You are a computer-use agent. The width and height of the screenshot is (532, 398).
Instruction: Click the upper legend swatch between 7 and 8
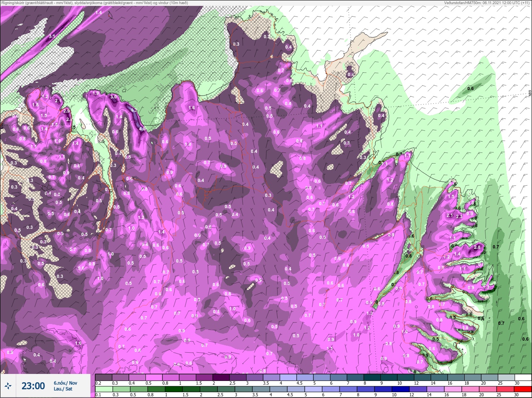356,378
